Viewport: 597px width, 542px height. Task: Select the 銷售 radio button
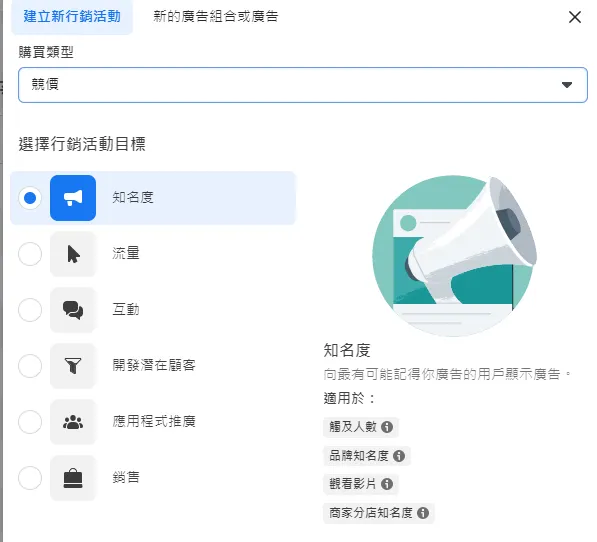(x=30, y=478)
